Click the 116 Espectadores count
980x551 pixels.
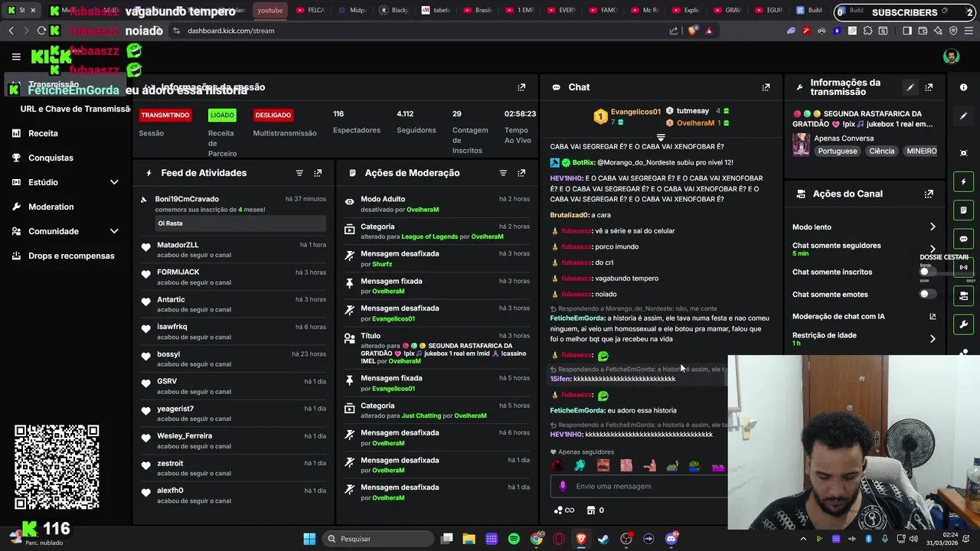(x=338, y=113)
